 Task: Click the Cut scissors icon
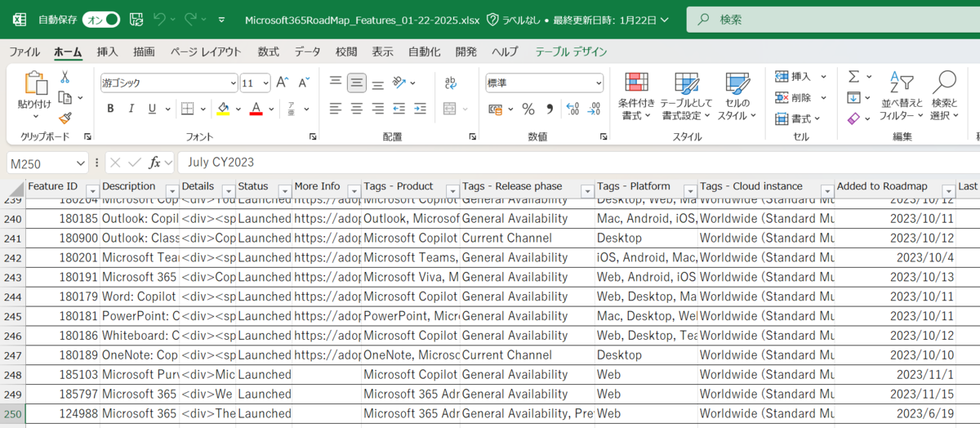tap(65, 78)
